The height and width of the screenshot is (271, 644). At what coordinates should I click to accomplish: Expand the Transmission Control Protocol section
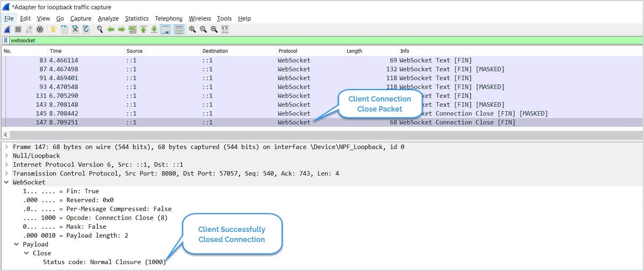click(x=6, y=174)
